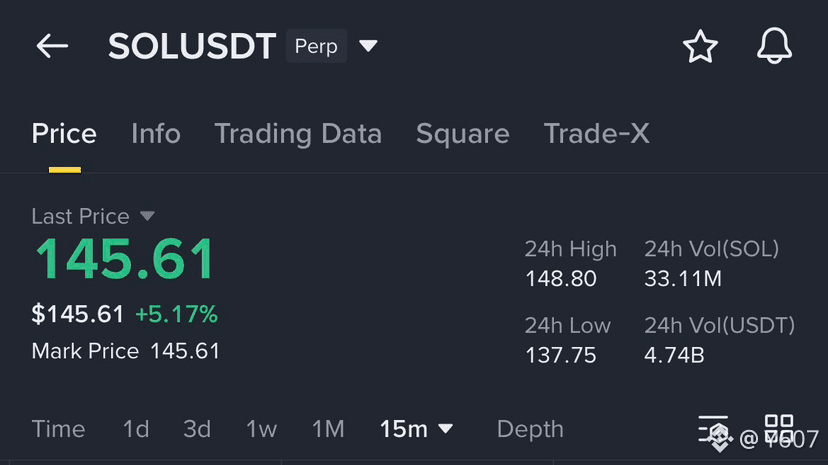Expand the SOLUSDT Perp pair selector arrow

369,46
